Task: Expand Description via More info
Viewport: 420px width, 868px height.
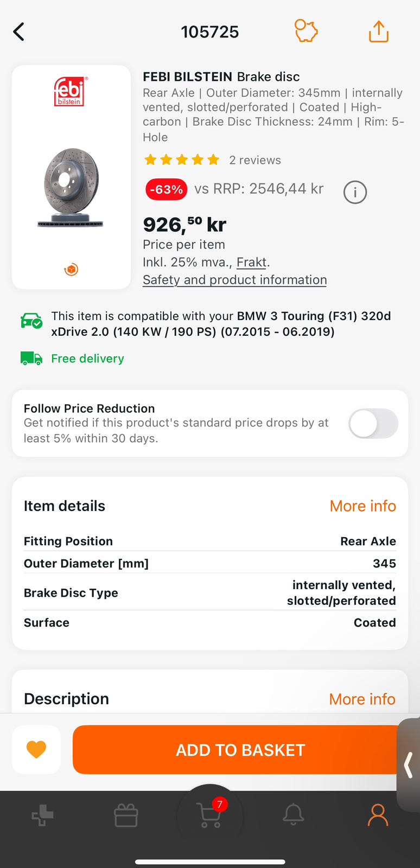Action: tap(362, 699)
